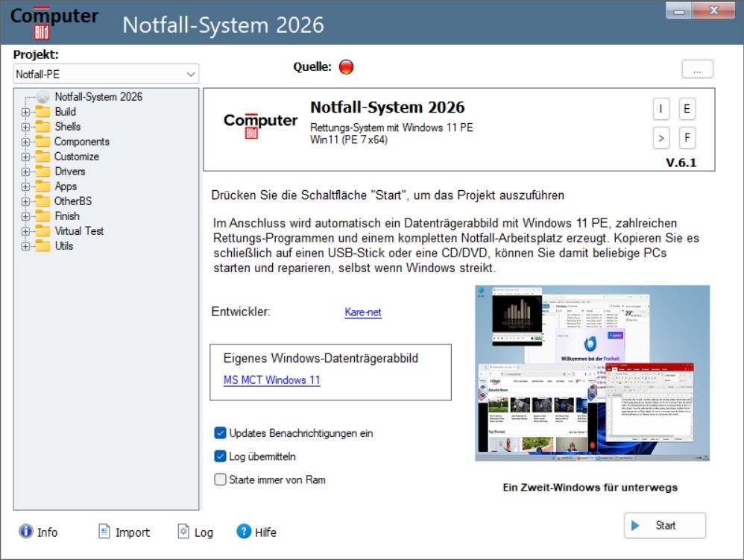Expand the Customize tree node
Image resolution: width=744 pixels, height=560 pixels.
25,157
